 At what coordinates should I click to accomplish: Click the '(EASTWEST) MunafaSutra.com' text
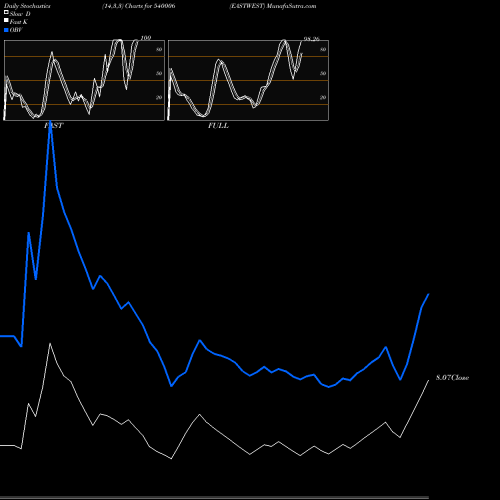pyautogui.click(x=273, y=6)
